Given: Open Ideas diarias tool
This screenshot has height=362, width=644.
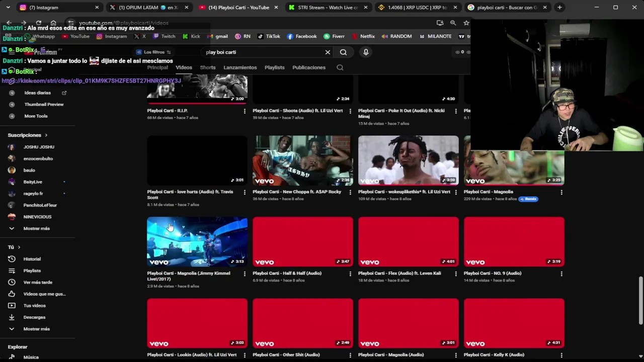Looking at the screenshot, I should click(x=37, y=93).
